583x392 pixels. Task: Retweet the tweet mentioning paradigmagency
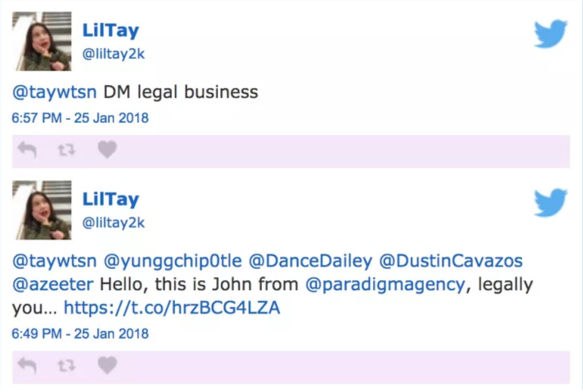(66, 366)
